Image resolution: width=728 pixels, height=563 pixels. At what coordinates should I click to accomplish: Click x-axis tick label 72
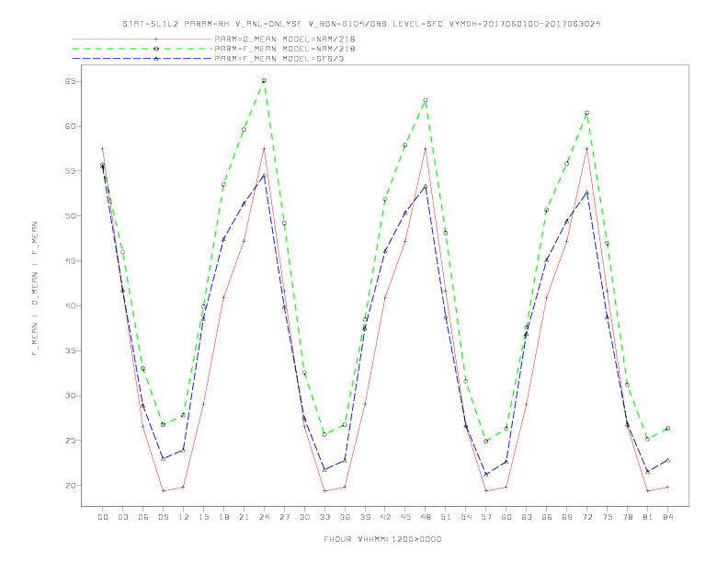[x=587, y=517]
